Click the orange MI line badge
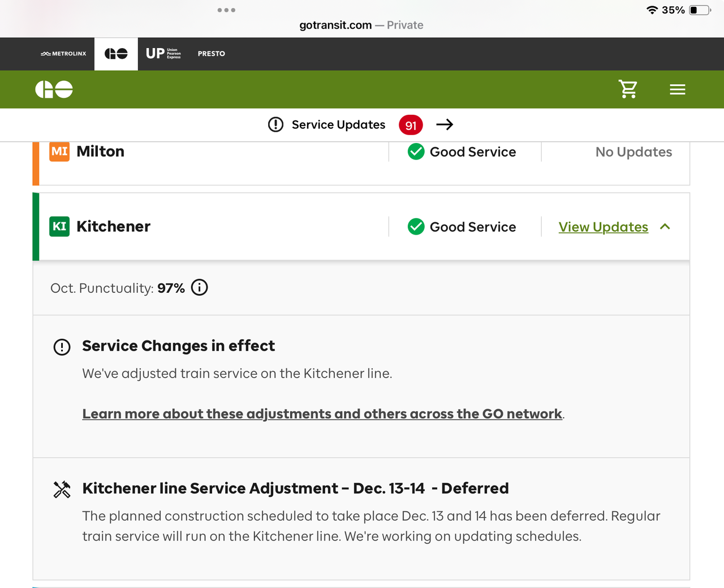724x588 pixels. (59, 152)
